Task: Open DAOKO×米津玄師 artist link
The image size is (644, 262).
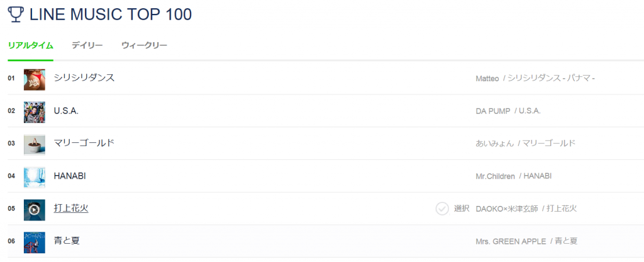Action: pos(507,208)
